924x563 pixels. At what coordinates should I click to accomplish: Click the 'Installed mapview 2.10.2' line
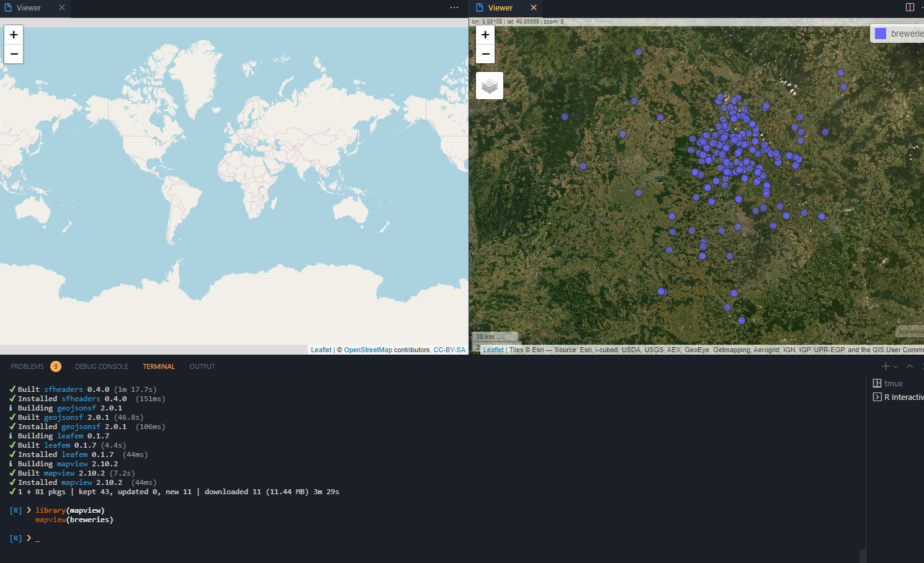[x=83, y=482]
